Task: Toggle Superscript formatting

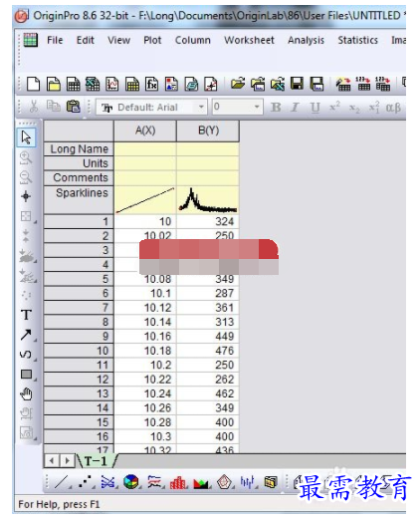Action: coord(334,107)
